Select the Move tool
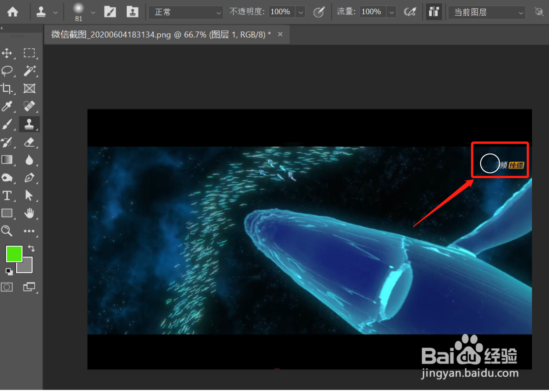This screenshot has height=392, width=549. [x=7, y=53]
